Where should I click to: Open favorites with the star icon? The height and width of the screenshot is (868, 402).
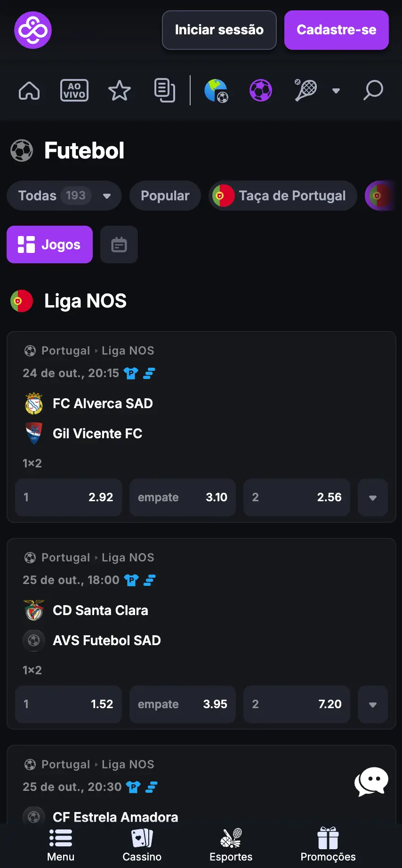(120, 90)
